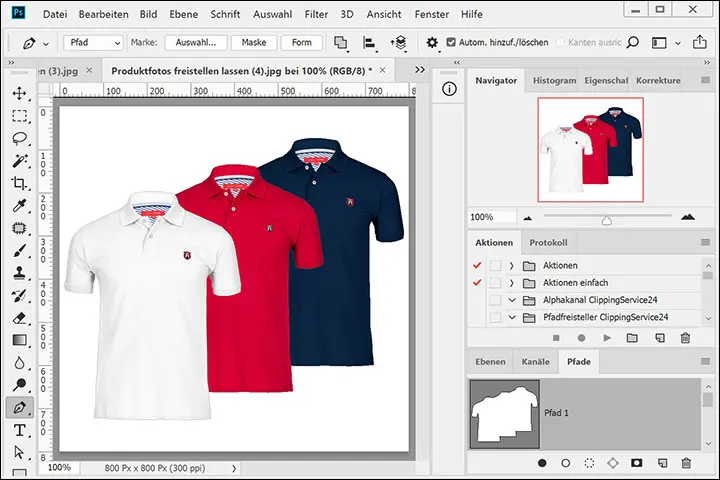The width and height of the screenshot is (720, 480).
Task: Collapse the Pfadfreisteller ClippingService24 folder
Action: 511,318
